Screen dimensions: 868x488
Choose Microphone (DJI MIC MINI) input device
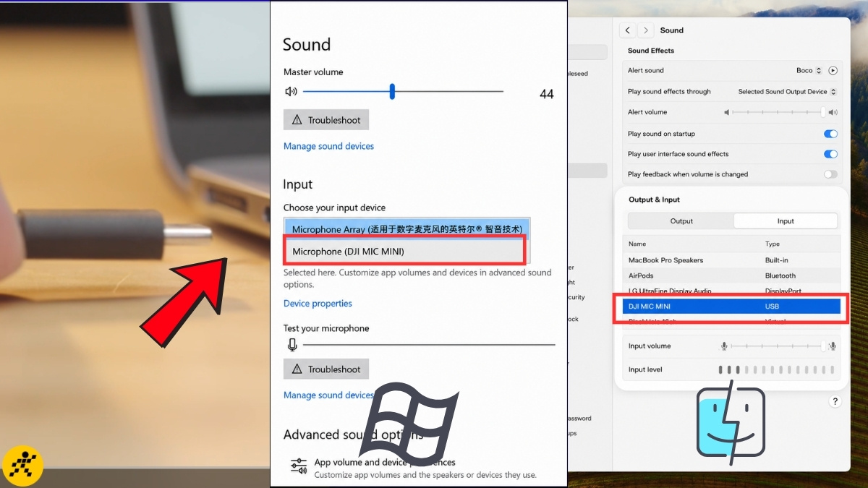point(404,251)
